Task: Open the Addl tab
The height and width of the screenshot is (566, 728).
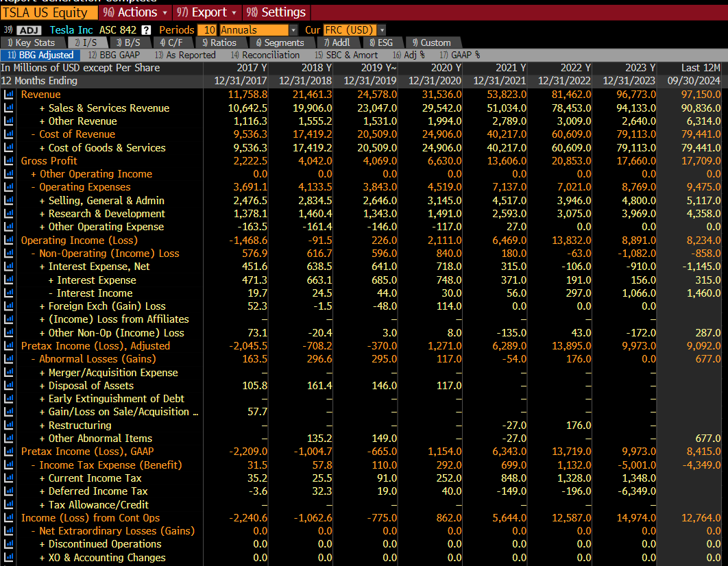Action: pyautogui.click(x=337, y=42)
